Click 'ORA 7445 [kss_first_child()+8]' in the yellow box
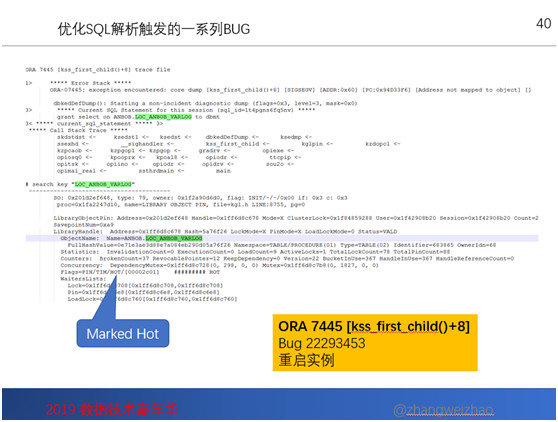Image resolution: width=558 pixels, height=422 pixels. pyautogui.click(x=374, y=327)
